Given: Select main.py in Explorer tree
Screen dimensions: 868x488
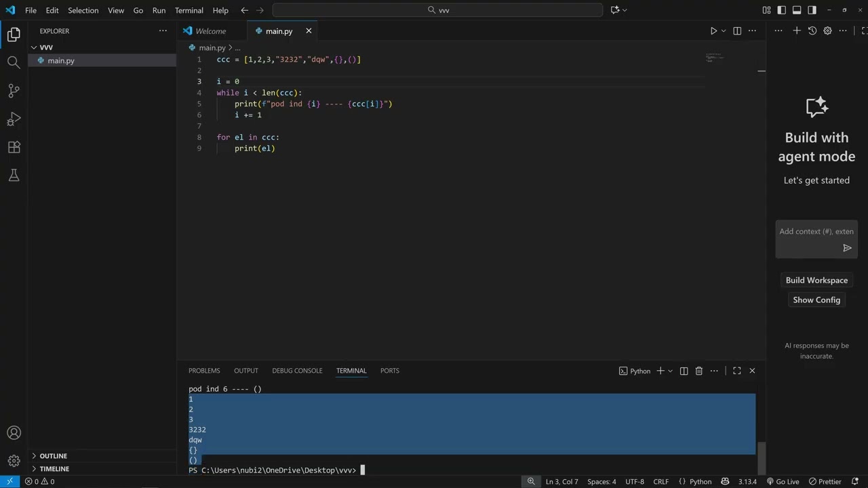Looking at the screenshot, I should click(x=102, y=60).
